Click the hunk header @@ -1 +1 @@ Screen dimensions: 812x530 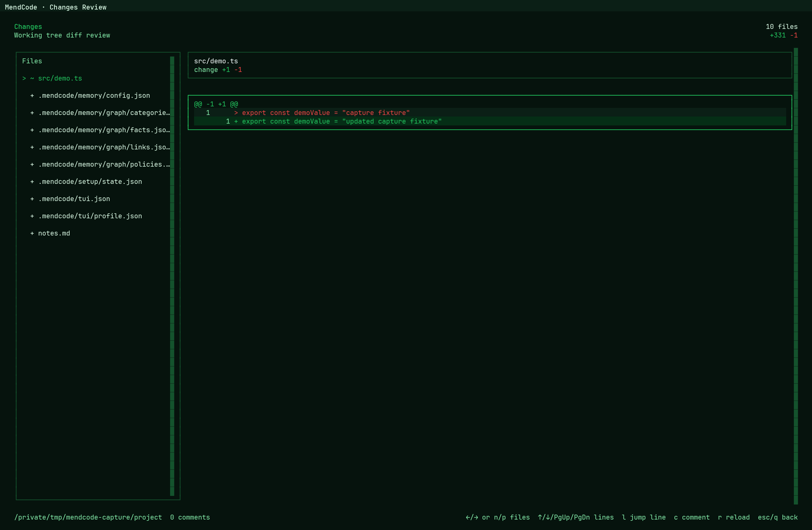point(216,104)
